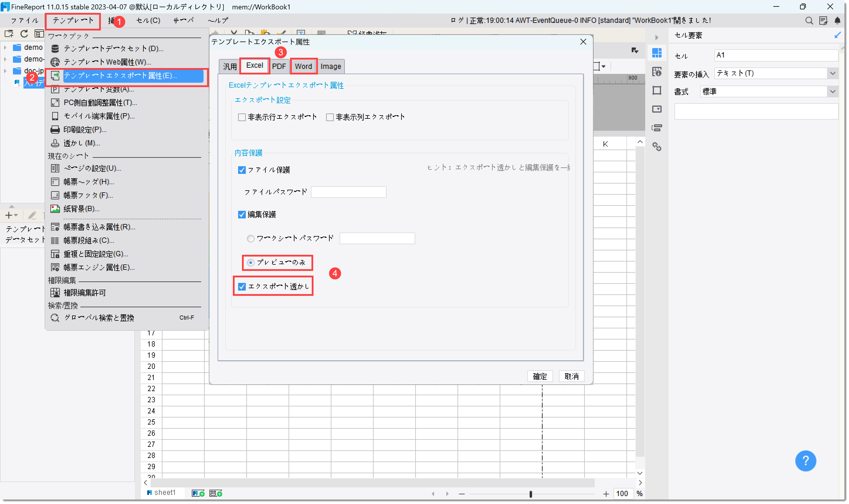The image size is (849, 504).
Task: Check 非表示列エクスポート checkbox
Action: pyautogui.click(x=330, y=118)
